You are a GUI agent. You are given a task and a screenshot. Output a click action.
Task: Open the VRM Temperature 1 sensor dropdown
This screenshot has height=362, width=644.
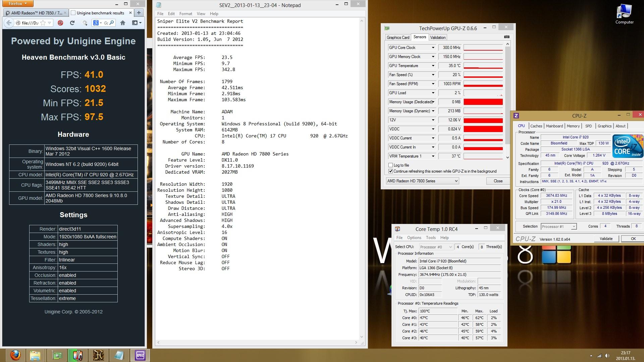pos(433,156)
